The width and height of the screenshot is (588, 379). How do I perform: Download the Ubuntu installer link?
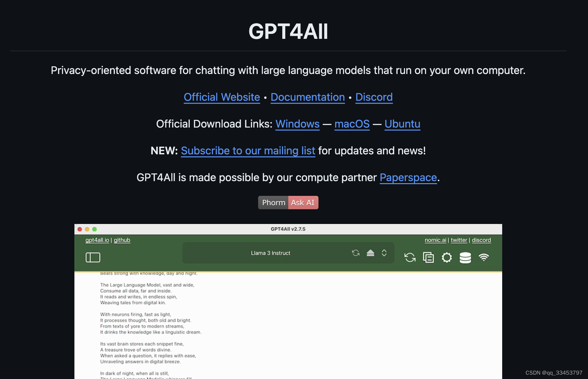(x=402, y=124)
